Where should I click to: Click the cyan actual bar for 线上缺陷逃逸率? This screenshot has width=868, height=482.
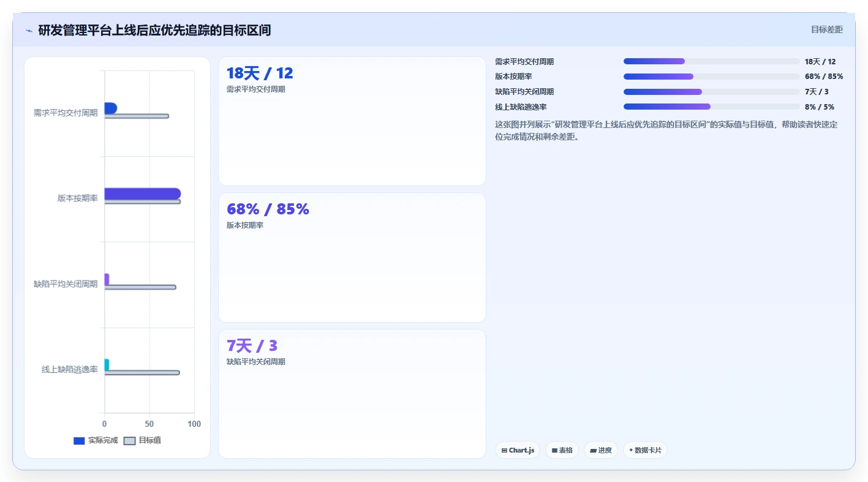coord(107,365)
